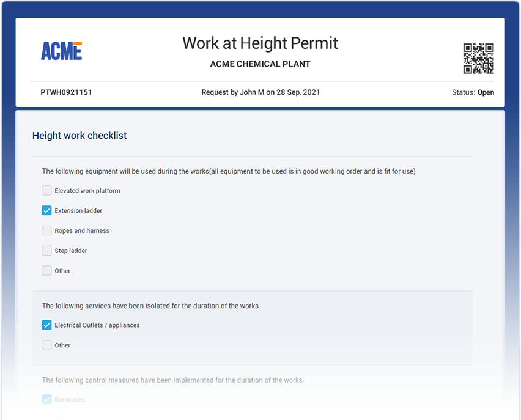
Task: Select Other under equipment list
Action: coord(46,271)
